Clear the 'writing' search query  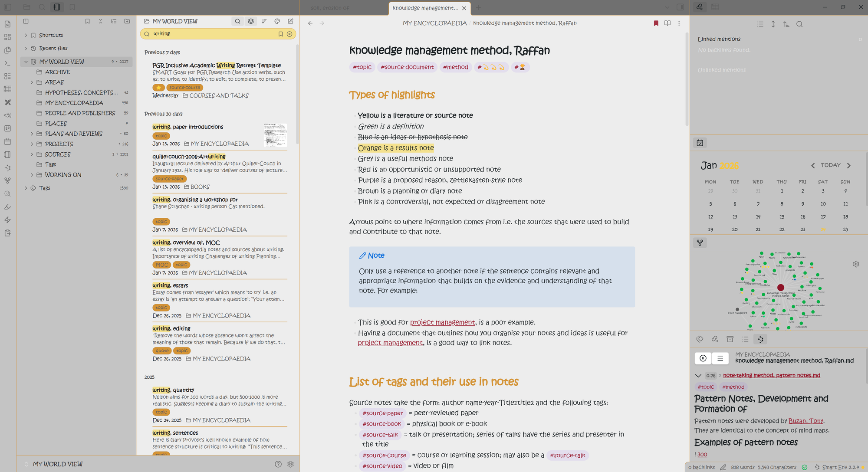click(289, 34)
